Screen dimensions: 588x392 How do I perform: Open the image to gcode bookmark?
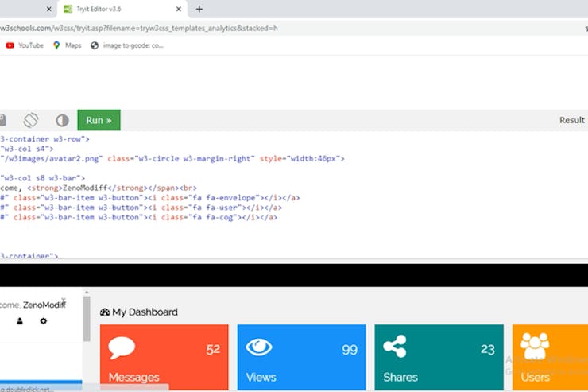coord(127,45)
